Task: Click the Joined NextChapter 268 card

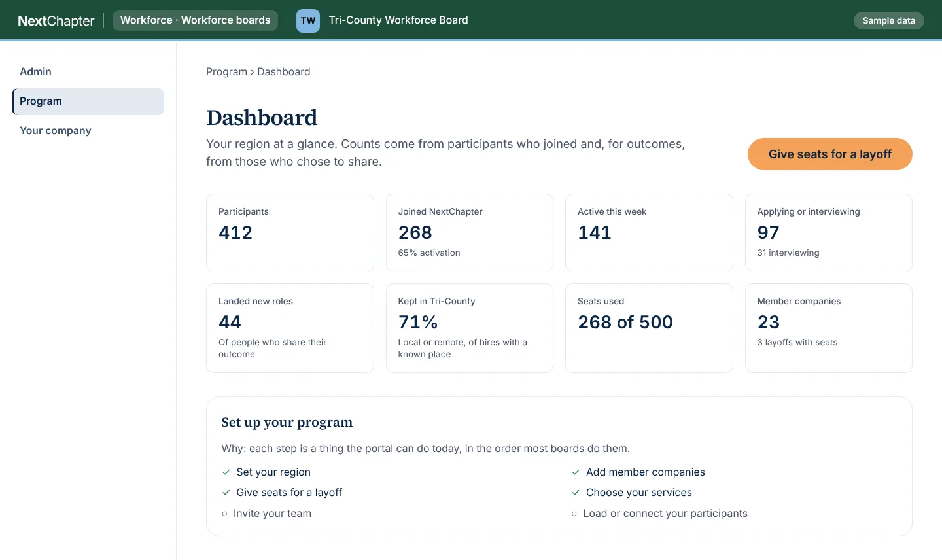Action: (x=470, y=232)
